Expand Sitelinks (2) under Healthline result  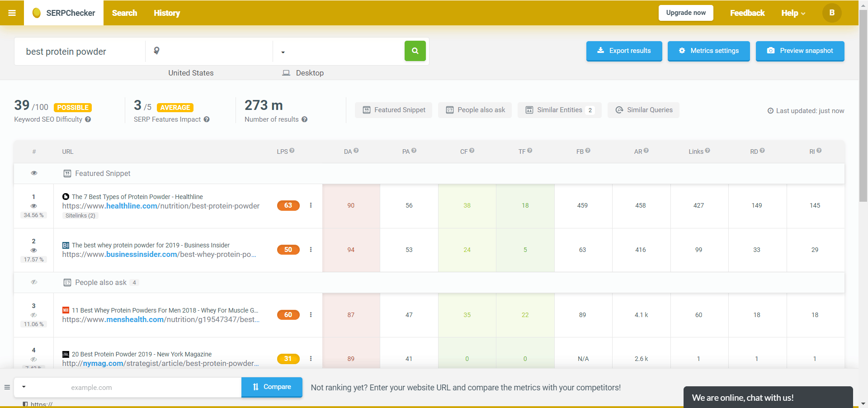80,216
